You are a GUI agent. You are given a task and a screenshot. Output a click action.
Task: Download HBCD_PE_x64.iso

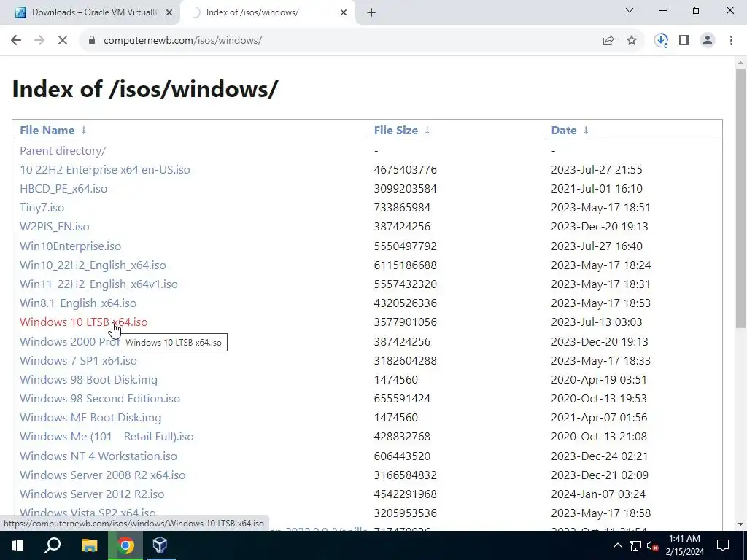[63, 189]
